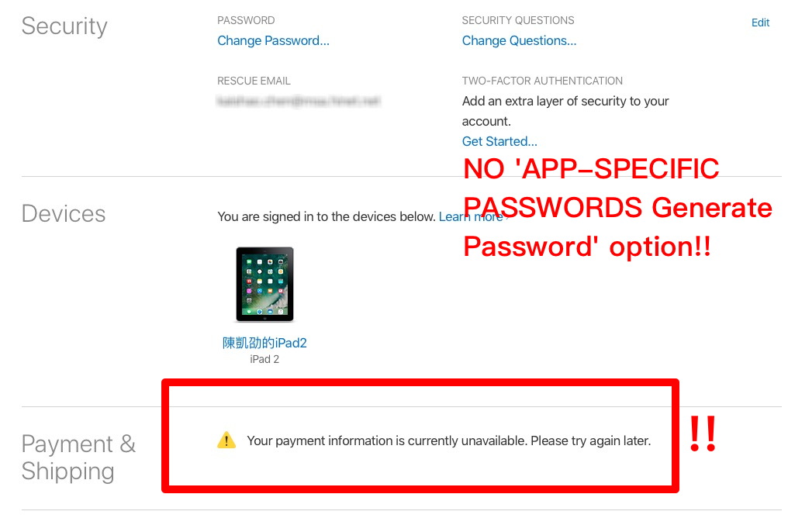Open the 陳凱劭的iPad2 device name link
788x532 pixels.
pos(264,343)
